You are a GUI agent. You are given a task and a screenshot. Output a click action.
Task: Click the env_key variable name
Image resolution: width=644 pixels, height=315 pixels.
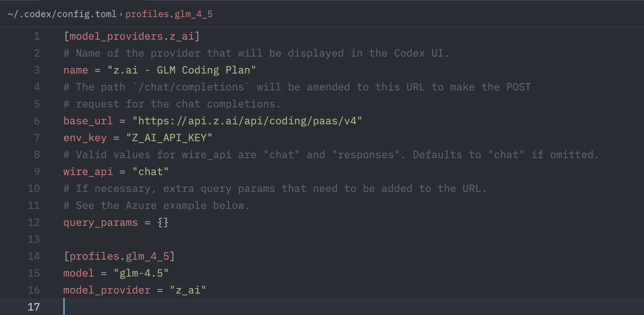pos(85,138)
